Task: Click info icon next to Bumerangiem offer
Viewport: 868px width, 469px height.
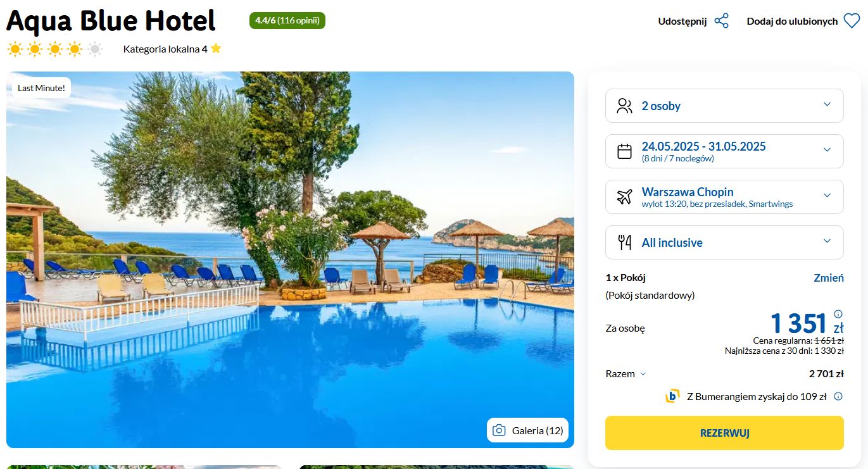Action: (838, 397)
